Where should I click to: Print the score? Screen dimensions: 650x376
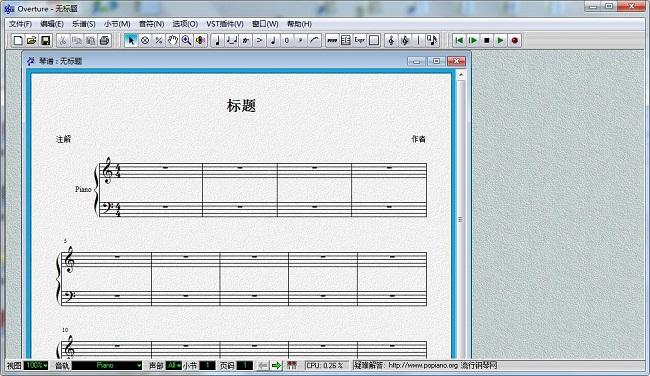tap(104, 40)
